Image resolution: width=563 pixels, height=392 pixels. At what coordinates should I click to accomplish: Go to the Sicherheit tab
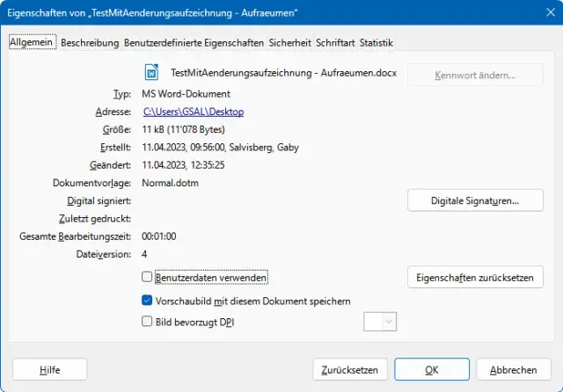289,42
